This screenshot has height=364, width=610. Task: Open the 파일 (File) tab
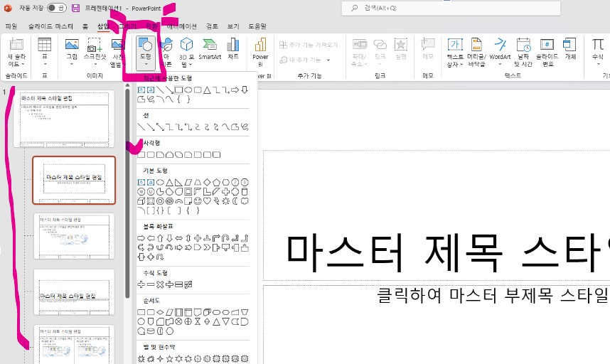pos(11,26)
